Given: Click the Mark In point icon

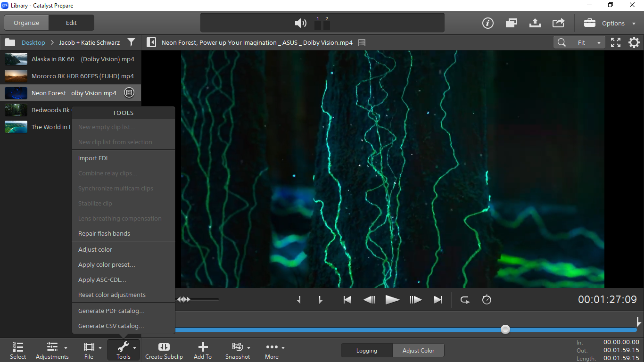Looking at the screenshot, I should [299, 300].
